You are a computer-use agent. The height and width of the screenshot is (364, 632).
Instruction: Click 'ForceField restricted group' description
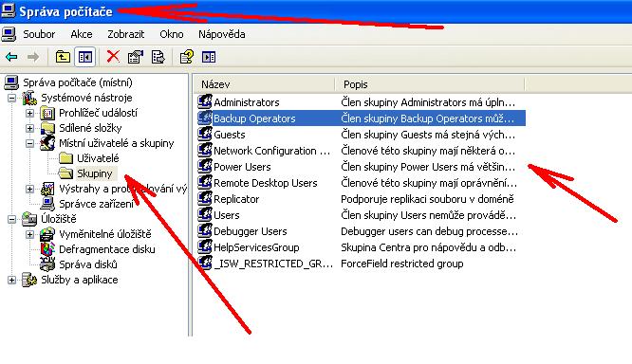(x=401, y=264)
